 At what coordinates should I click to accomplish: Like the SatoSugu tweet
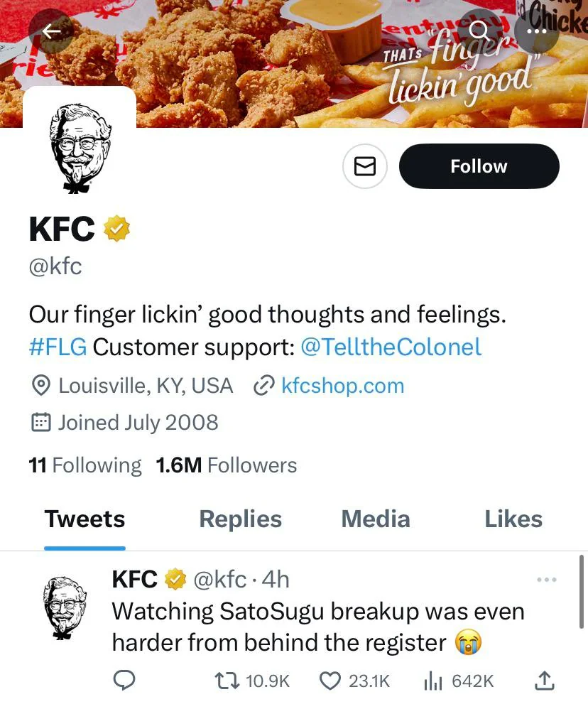(331, 681)
